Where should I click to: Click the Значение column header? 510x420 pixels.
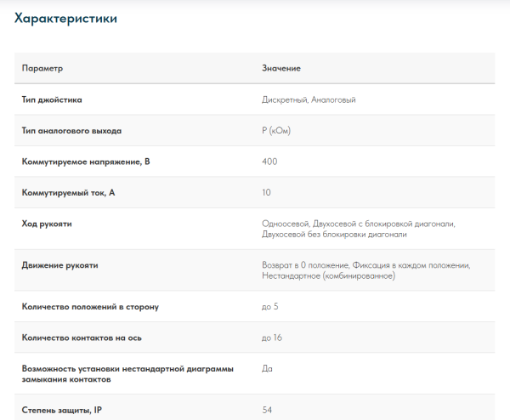pyautogui.click(x=280, y=68)
